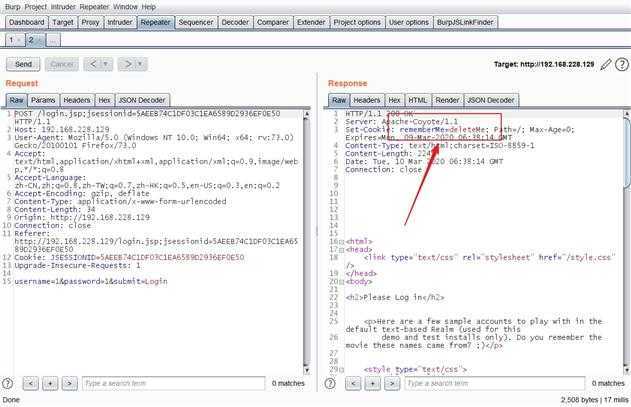Click the Target: http://192.168.228.129 label
The width and height of the screenshot is (631, 407).
[544, 64]
